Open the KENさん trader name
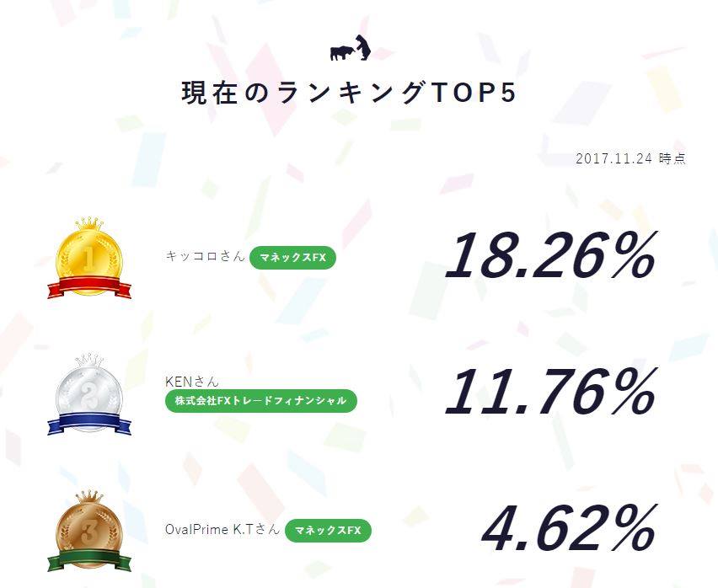 point(192,381)
